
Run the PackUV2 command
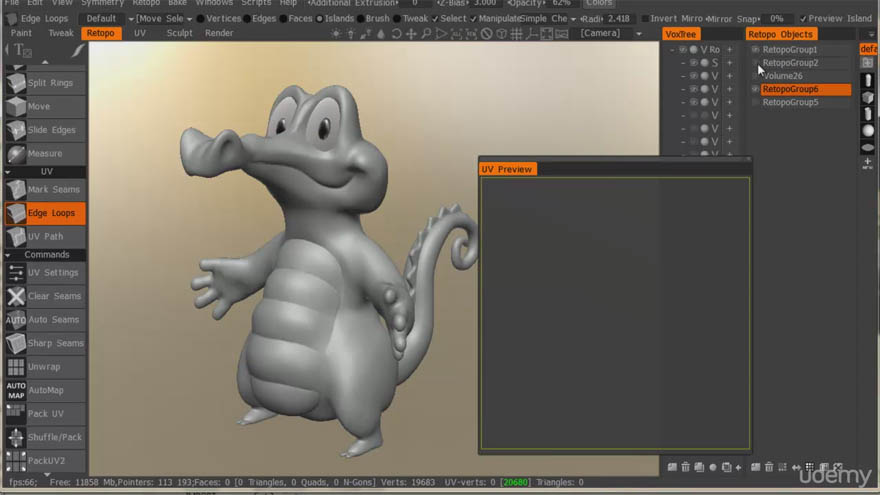(x=45, y=461)
